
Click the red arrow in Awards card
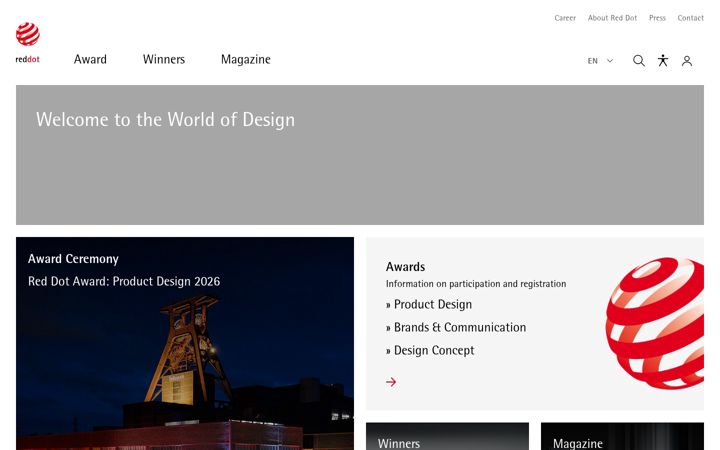tap(391, 382)
